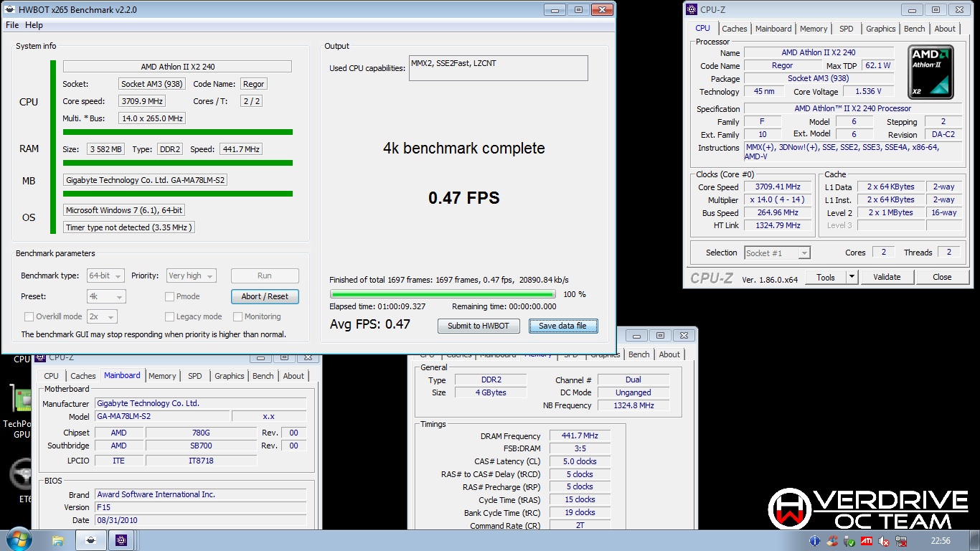Switch to the Mainboard tab in CPU-Z CPU window
Screen dimensions: 980x551
tap(773, 29)
